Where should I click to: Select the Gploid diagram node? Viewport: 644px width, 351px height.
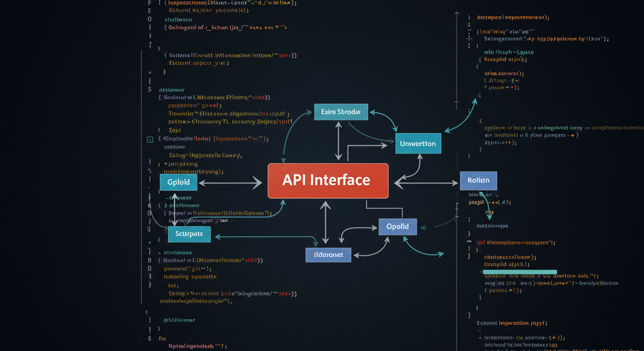pyautogui.click(x=178, y=182)
